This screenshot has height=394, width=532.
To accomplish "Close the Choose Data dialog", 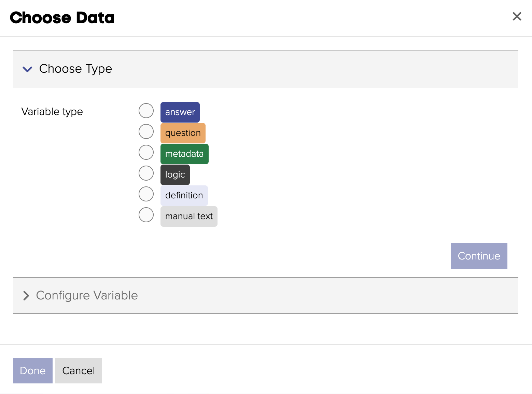I will [517, 16].
